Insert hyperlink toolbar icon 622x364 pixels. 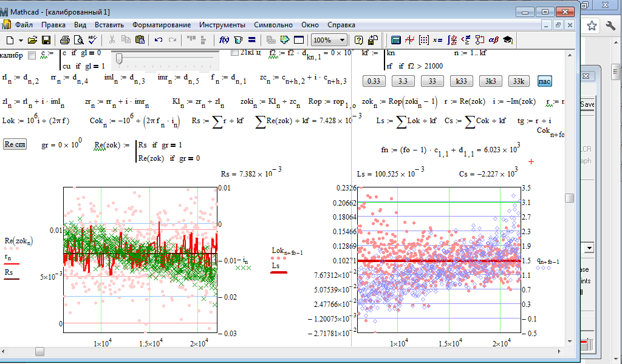(x=271, y=40)
